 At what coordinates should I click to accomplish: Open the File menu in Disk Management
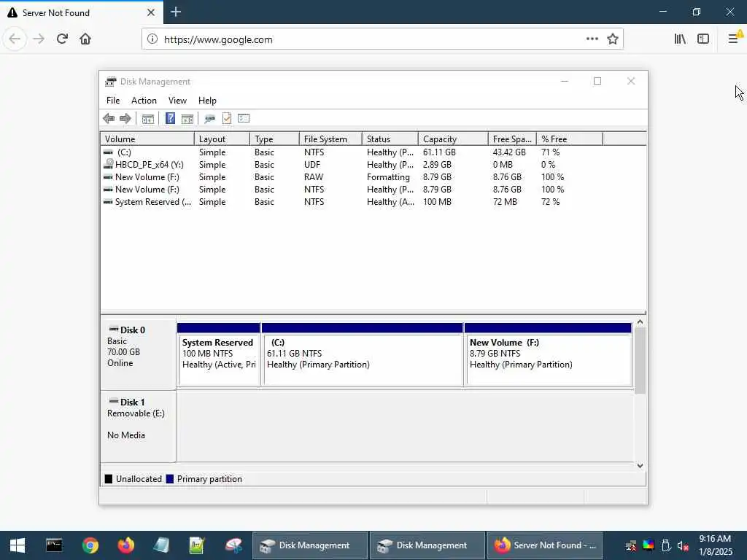click(x=113, y=101)
